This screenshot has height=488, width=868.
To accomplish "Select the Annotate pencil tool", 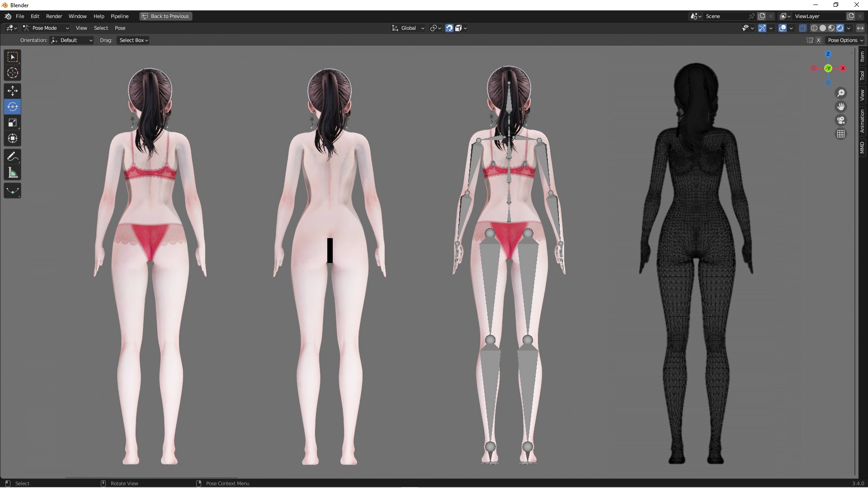I will [x=13, y=157].
